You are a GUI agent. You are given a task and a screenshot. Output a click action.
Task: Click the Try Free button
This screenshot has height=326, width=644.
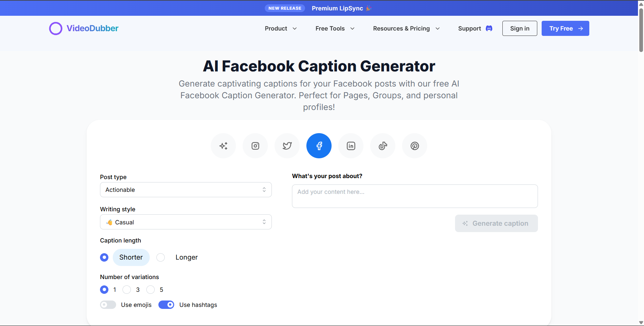[x=565, y=29]
